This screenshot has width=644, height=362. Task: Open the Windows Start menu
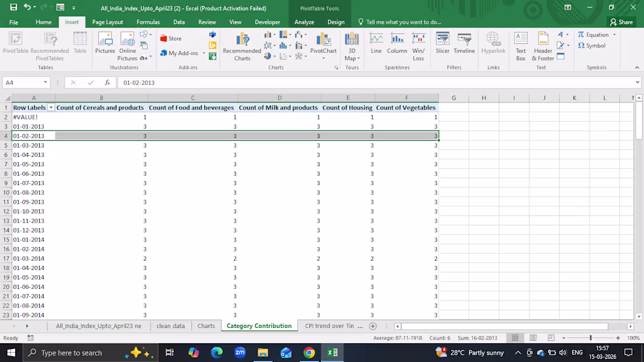pos(11,353)
